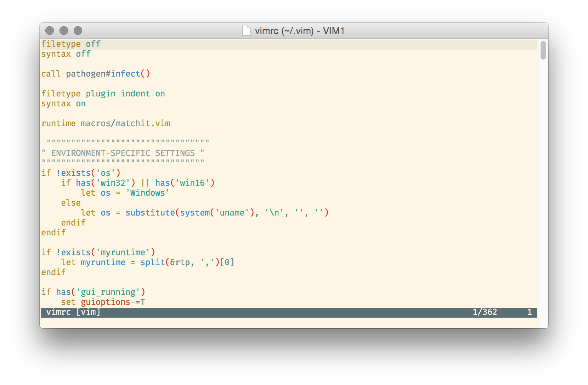Click the "if !exists('os')" line
Image resolution: width=588 pixels, height=385 pixels.
pyautogui.click(x=81, y=173)
